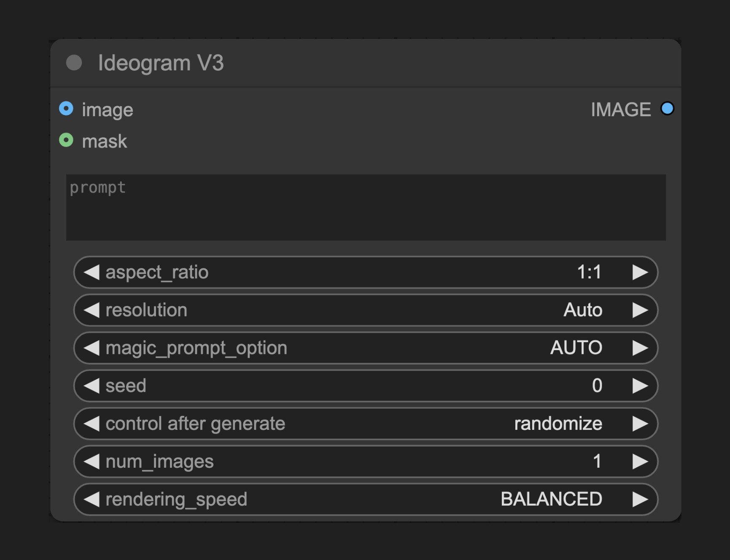Image resolution: width=730 pixels, height=560 pixels.
Task: Click the seed value 0
Action: click(597, 386)
